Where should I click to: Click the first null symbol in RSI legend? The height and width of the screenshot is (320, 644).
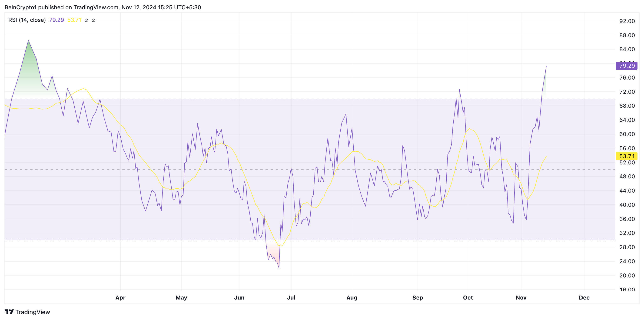tap(86, 20)
